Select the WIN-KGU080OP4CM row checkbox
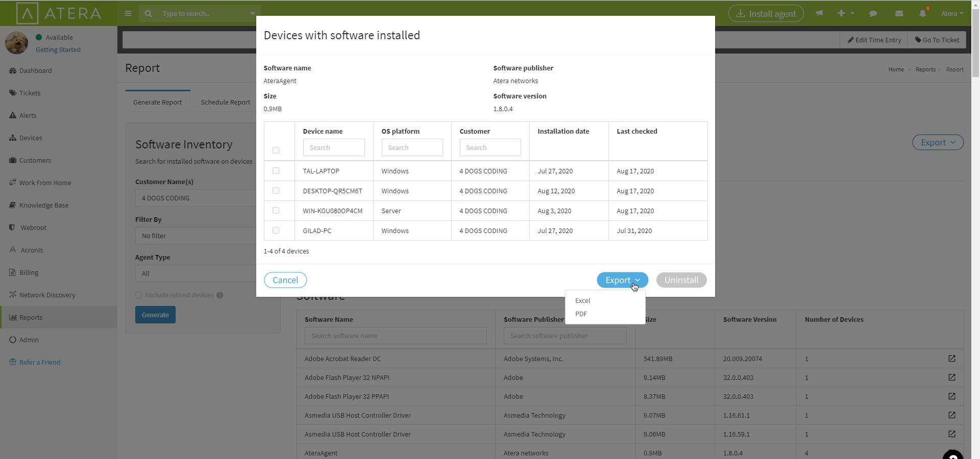The height and width of the screenshot is (459, 980). (276, 210)
